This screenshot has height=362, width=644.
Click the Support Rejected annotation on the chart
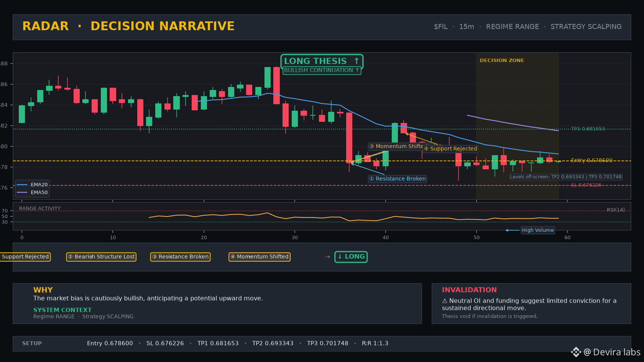click(x=450, y=149)
